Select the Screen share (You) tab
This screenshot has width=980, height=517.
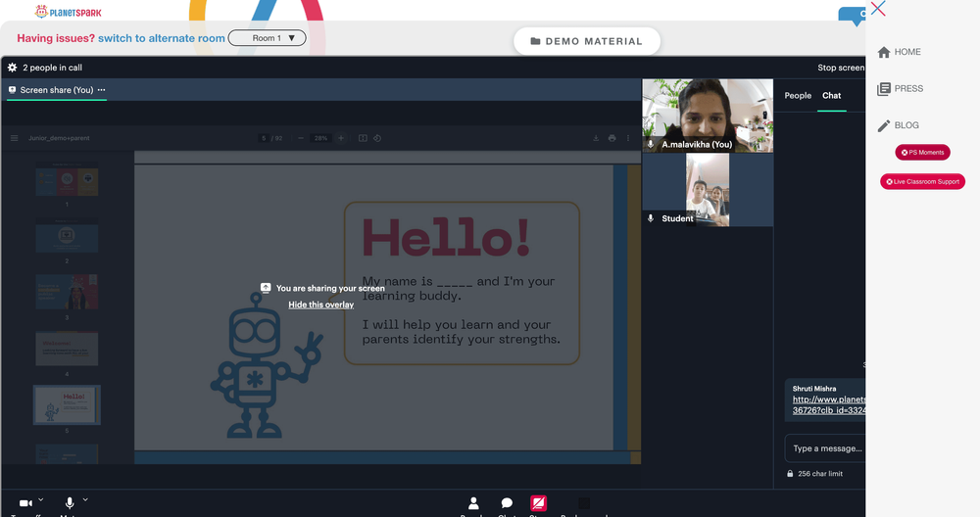[56, 90]
